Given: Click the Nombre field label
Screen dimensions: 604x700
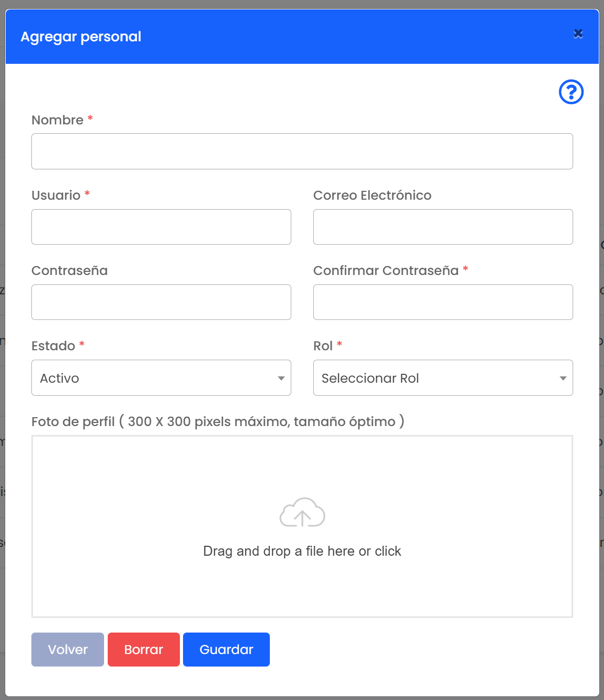Looking at the screenshot, I should [58, 120].
